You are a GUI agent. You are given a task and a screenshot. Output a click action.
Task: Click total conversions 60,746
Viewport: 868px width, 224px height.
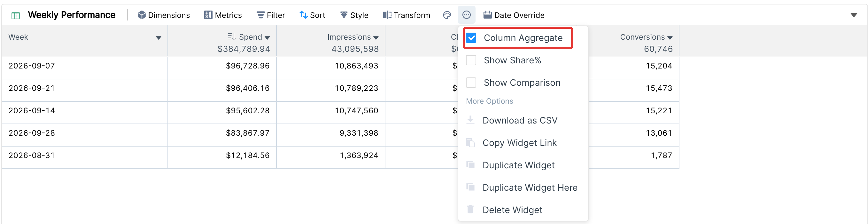coord(658,49)
